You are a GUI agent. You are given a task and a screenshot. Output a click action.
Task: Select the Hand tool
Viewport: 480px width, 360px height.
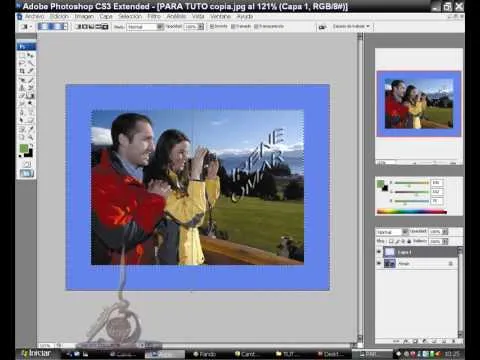pyautogui.click(x=22, y=137)
